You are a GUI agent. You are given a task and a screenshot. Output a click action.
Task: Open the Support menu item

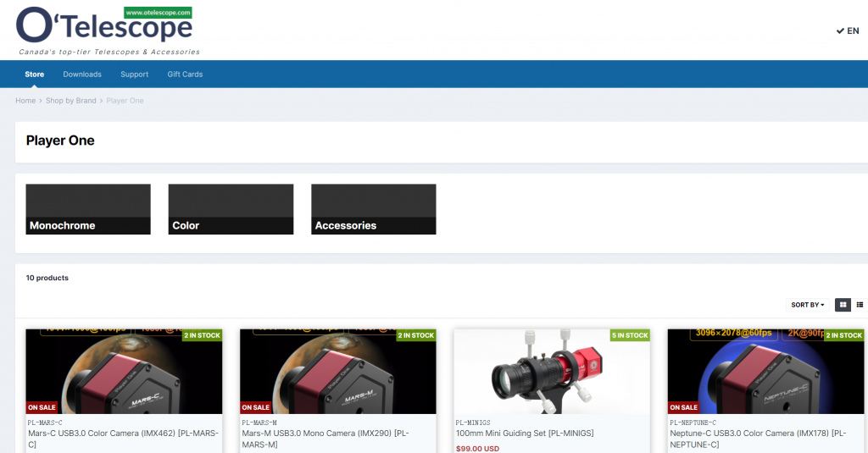[x=135, y=75]
